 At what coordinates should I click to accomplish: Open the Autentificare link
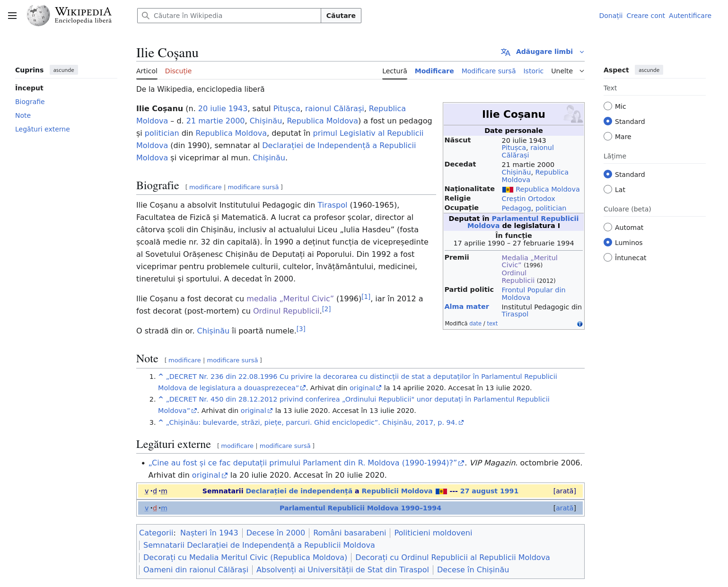(690, 16)
